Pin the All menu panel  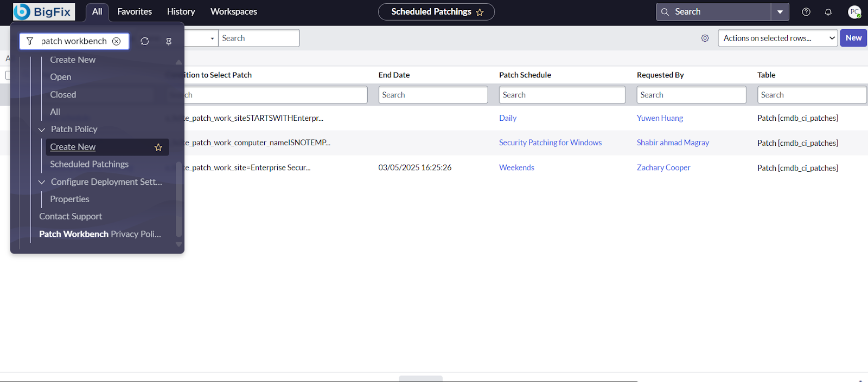[169, 41]
